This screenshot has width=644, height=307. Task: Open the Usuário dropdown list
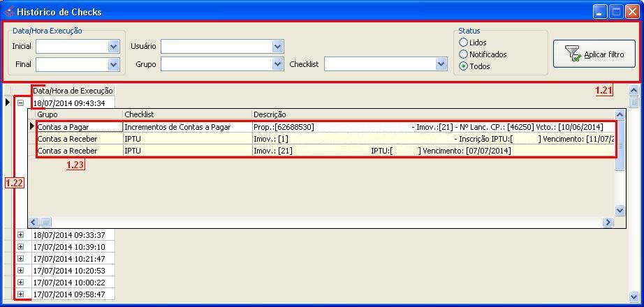point(277,47)
